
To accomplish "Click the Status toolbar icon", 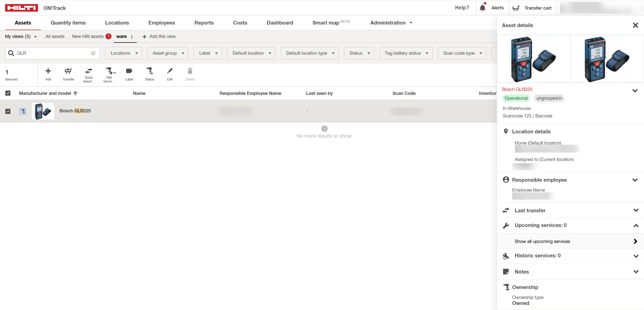I will click(x=149, y=71).
